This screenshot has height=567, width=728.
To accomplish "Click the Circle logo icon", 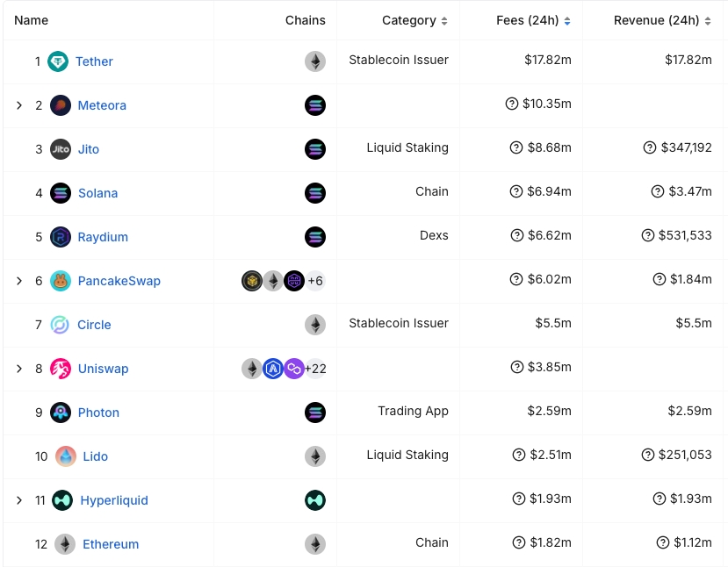I will click(60, 325).
